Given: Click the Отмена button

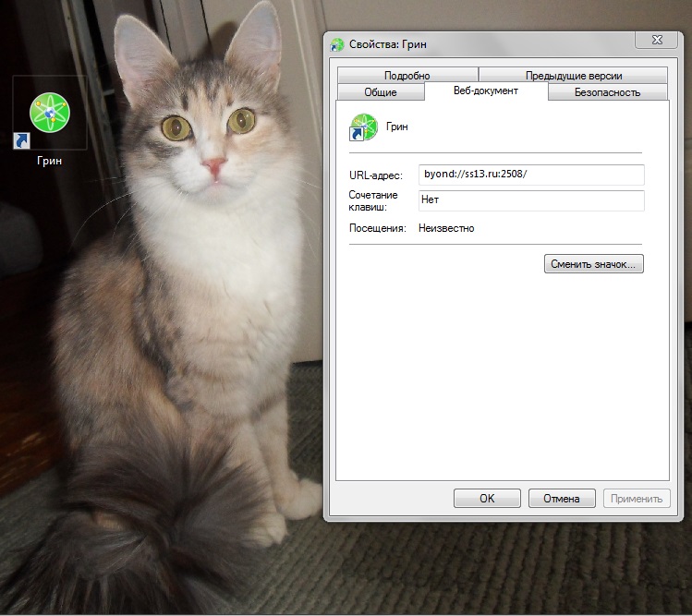Looking at the screenshot, I should [562, 499].
